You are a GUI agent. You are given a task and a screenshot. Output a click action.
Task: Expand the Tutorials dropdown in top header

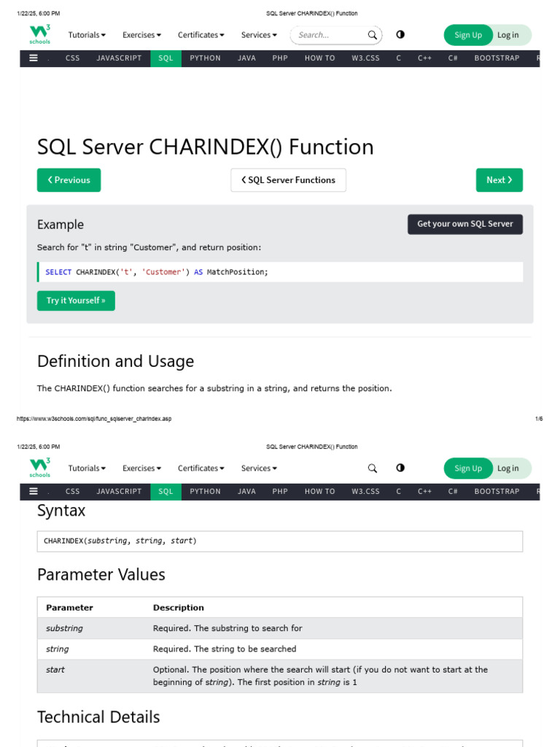point(87,35)
